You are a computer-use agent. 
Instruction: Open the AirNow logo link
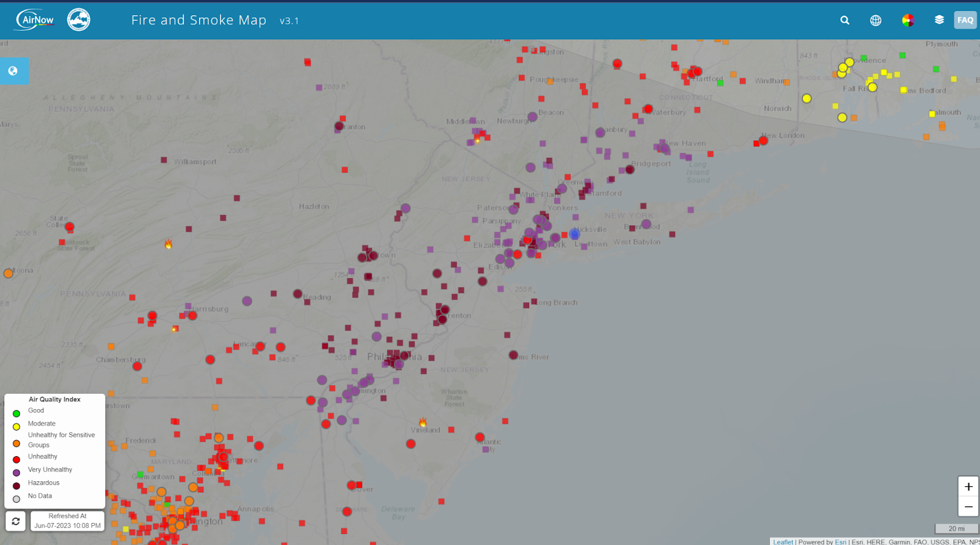click(x=35, y=20)
